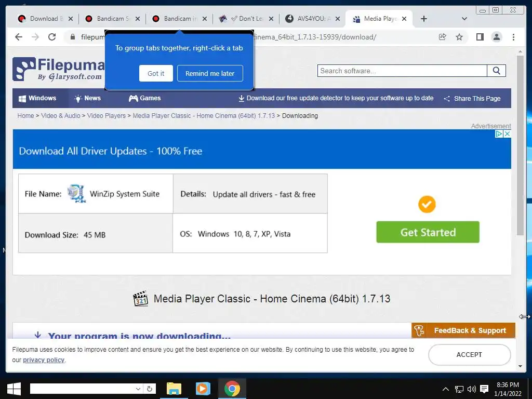Open the notification center icon
The width and height of the screenshot is (532, 399).
click(x=485, y=389)
